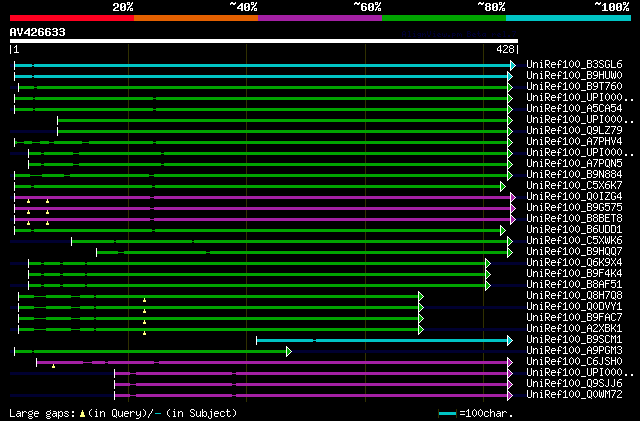Click the cyan ~100% identity legend segment
Screen dimensions: 640x421
point(569,18)
